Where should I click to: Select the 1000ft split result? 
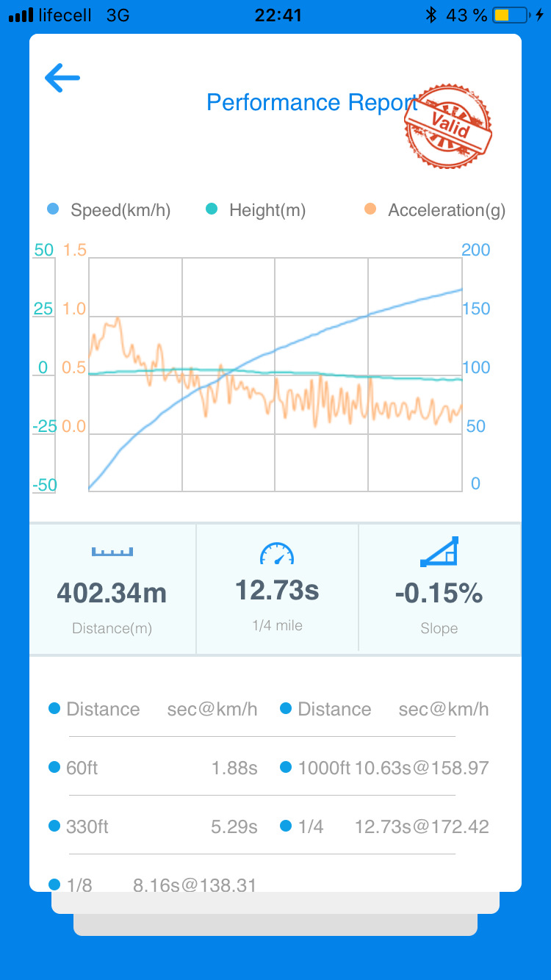pyautogui.click(x=385, y=768)
